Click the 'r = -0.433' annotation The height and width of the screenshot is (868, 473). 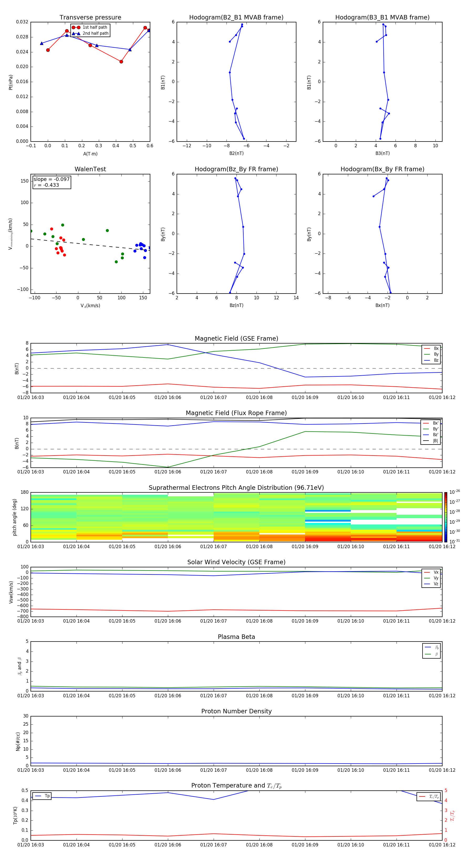47,185
